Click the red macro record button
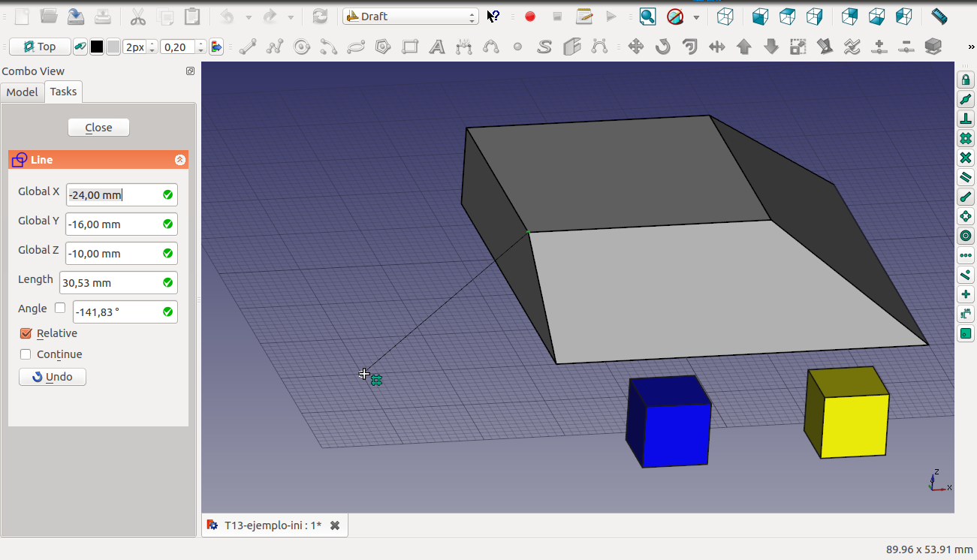This screenshot has width=977, height=560. [530, 17]
